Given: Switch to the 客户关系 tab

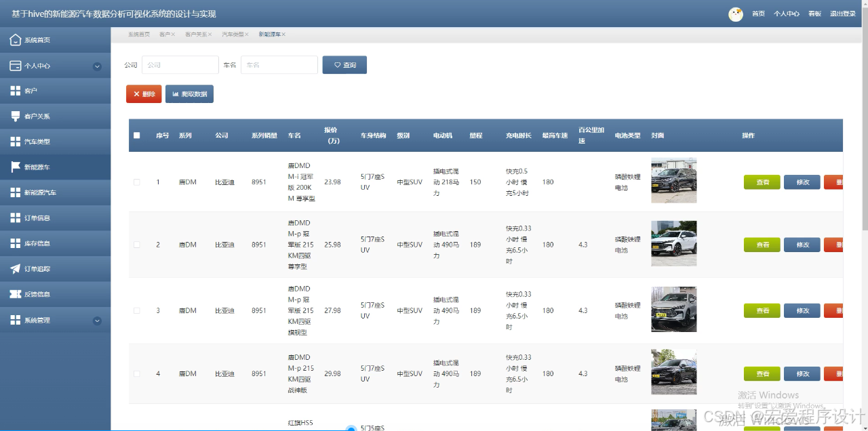Looking at the screenshot, I should click(196, 34).
